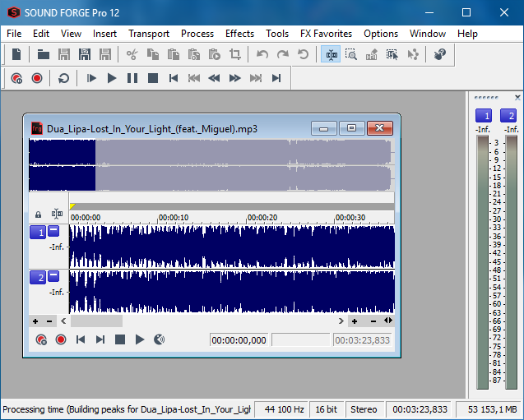This screenshot has height=420, width=524.
Task: Zoom in vertically with left plus button
Action: 35,321
